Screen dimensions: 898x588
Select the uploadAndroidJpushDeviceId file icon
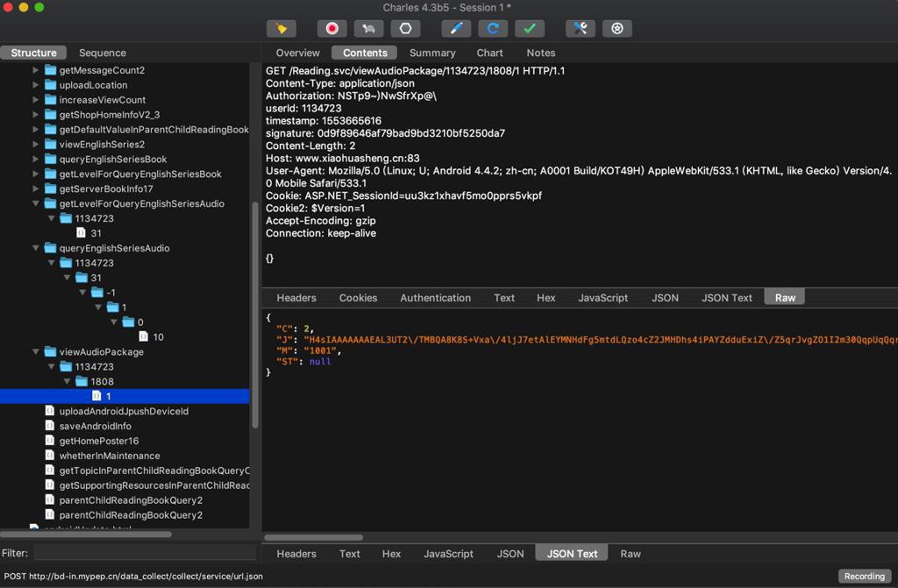(x=50, y=410)
